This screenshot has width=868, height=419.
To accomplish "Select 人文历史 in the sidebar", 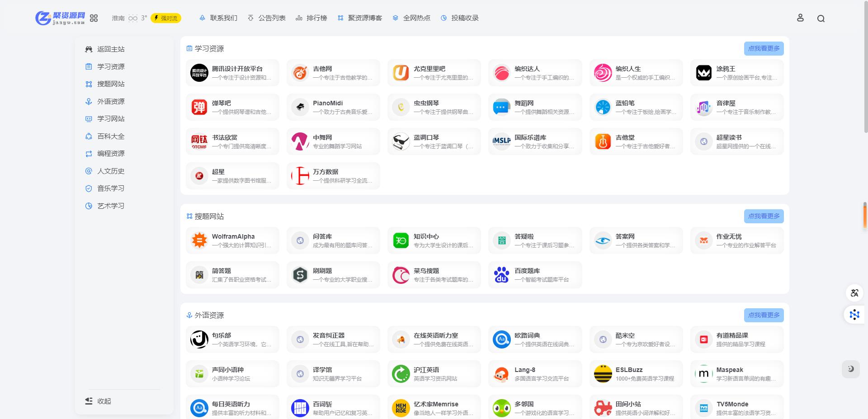I will 105,171.
